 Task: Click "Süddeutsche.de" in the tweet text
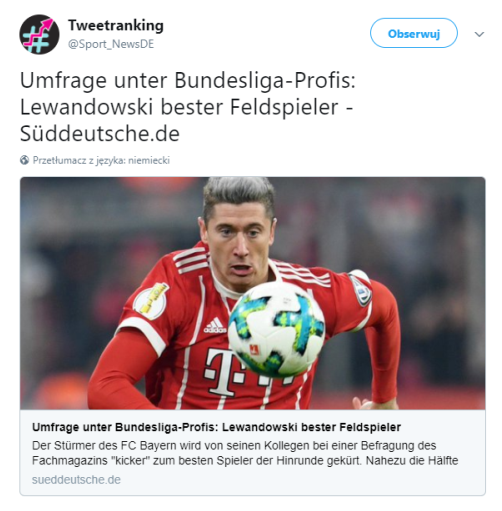(x=100, y=133)
